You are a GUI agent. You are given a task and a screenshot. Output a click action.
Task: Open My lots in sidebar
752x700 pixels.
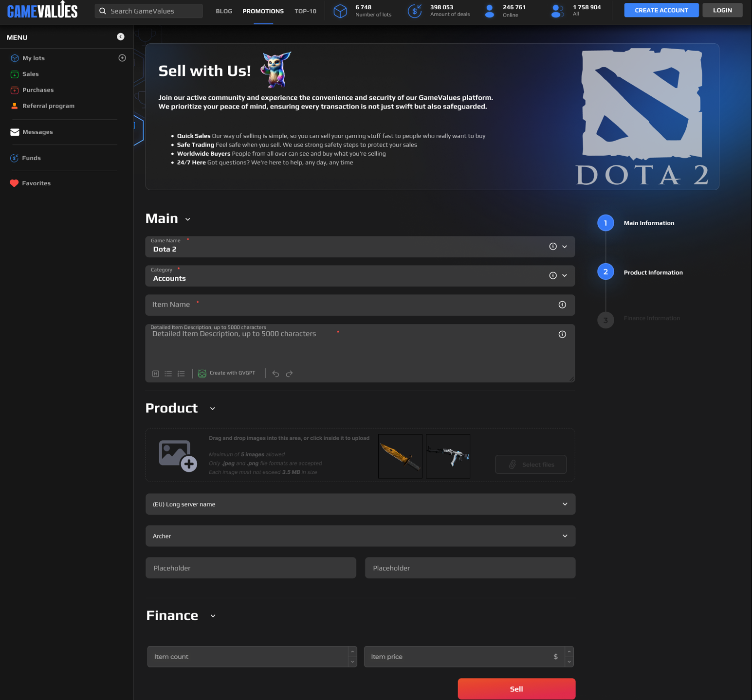(34, 58)
